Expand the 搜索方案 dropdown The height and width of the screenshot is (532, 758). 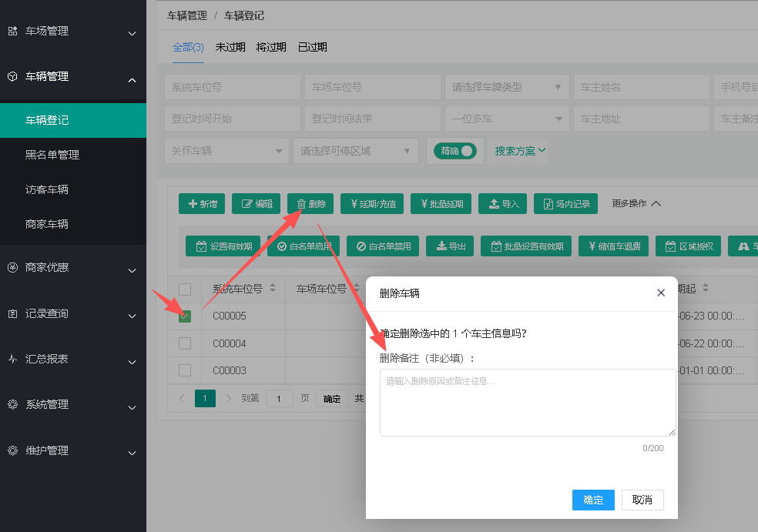[x=520, y=151]
